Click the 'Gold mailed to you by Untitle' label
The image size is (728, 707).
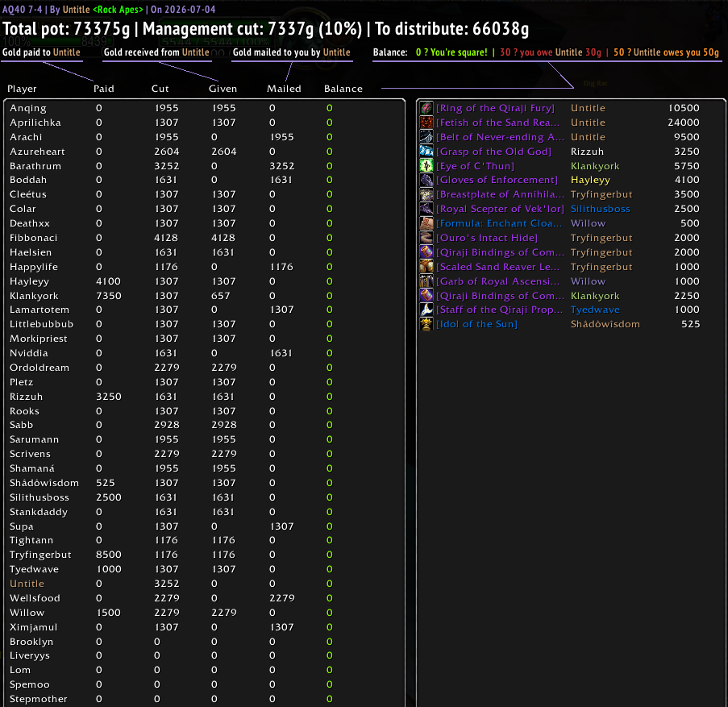tap(292, 52)
